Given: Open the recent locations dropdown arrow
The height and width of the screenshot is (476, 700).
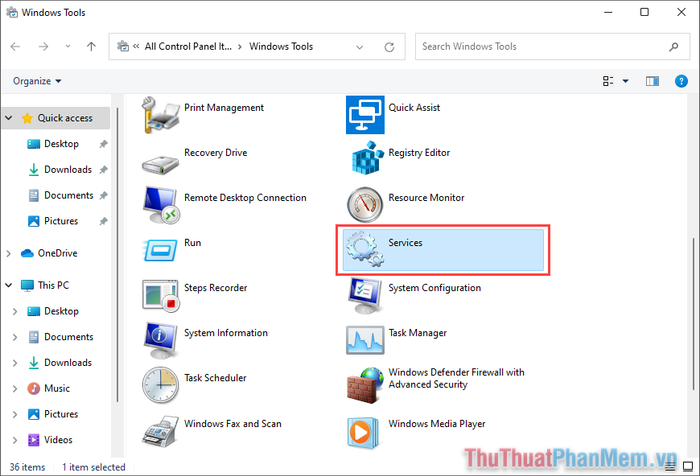Looking at the screenshot, I should 68,46.
